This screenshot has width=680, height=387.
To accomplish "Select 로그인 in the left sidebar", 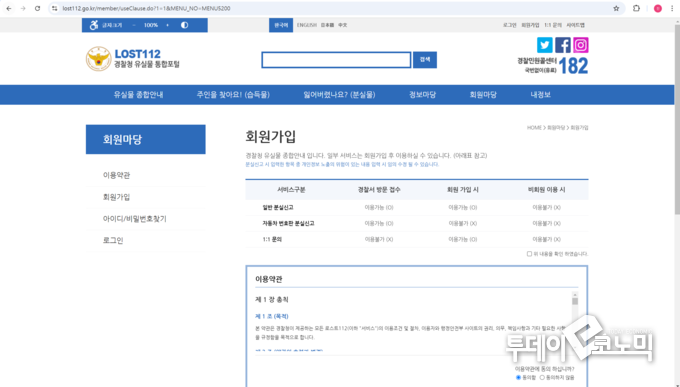I will (113, 240).
